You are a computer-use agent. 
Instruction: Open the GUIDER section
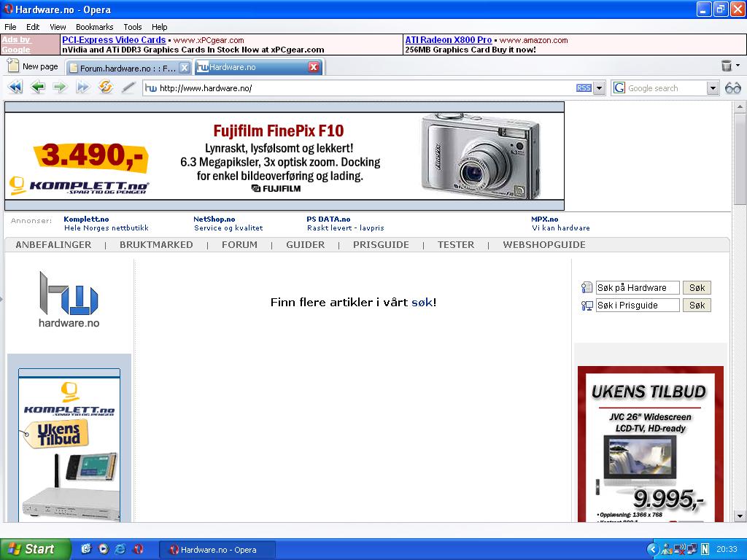coord(306,245)
